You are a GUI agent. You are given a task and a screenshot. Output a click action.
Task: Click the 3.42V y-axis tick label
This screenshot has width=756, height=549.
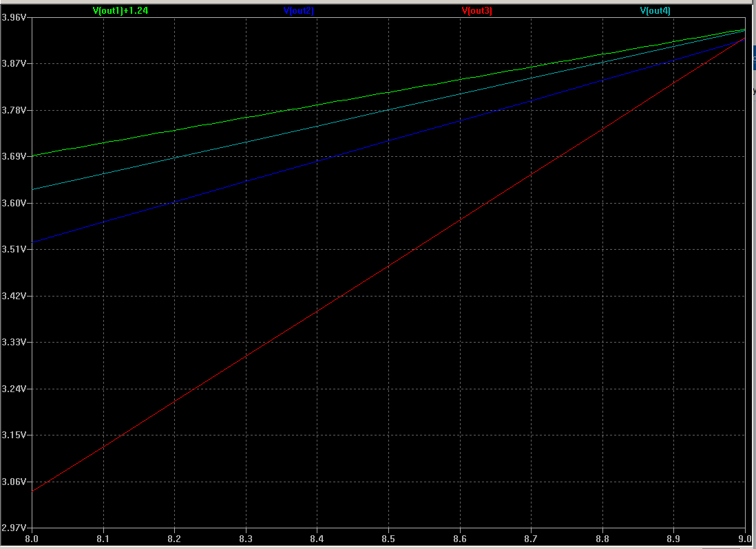14,296
